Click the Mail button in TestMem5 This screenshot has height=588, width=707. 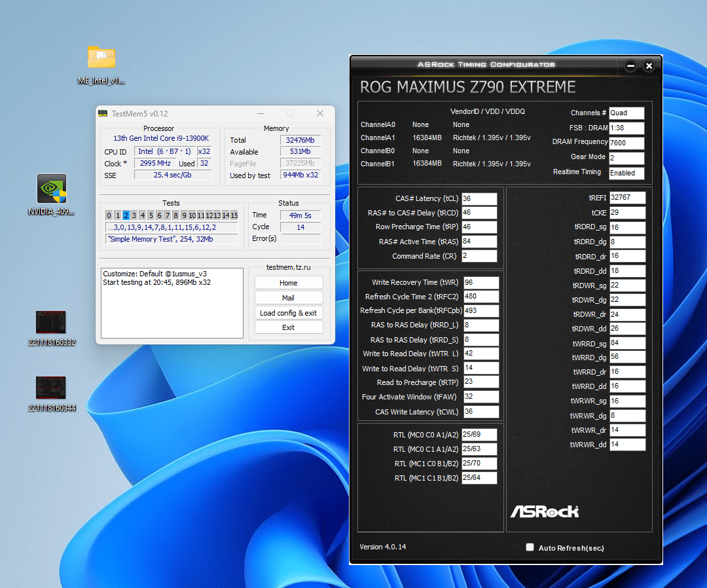pos(289,298)
